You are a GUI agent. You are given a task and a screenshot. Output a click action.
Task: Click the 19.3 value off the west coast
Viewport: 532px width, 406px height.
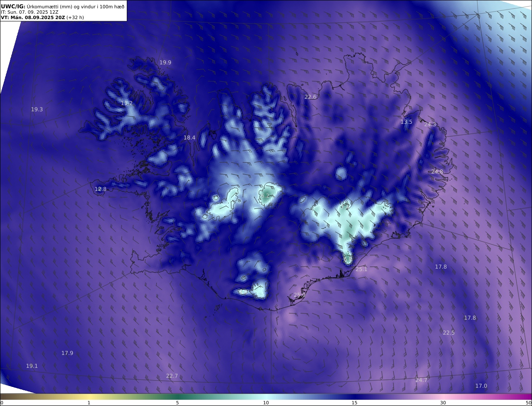(x=37, y=109)
